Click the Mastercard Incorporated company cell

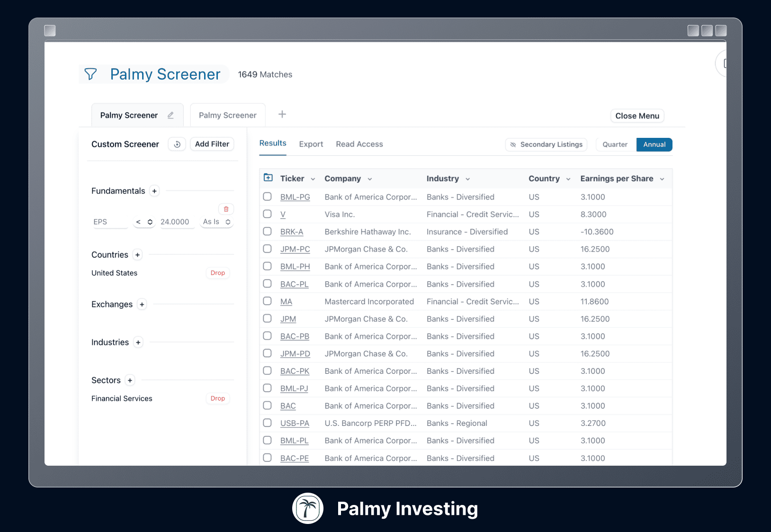tap(369, 301)
